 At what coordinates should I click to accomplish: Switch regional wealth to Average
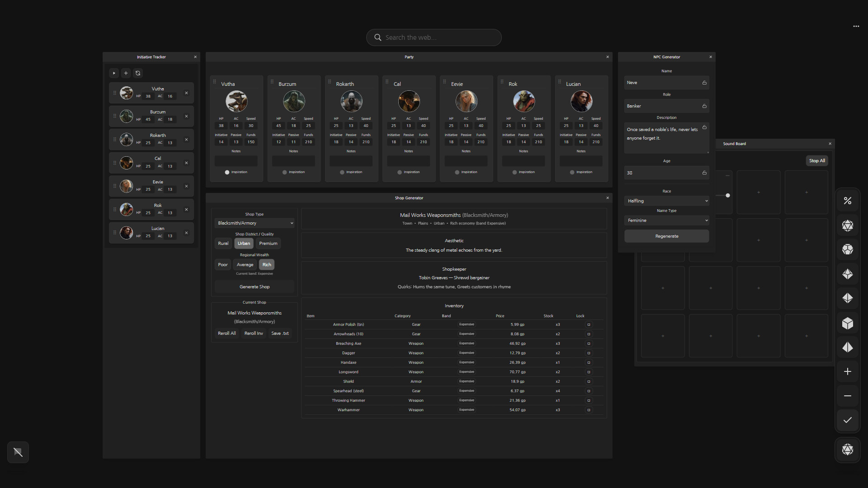click(x=245, y=264)
